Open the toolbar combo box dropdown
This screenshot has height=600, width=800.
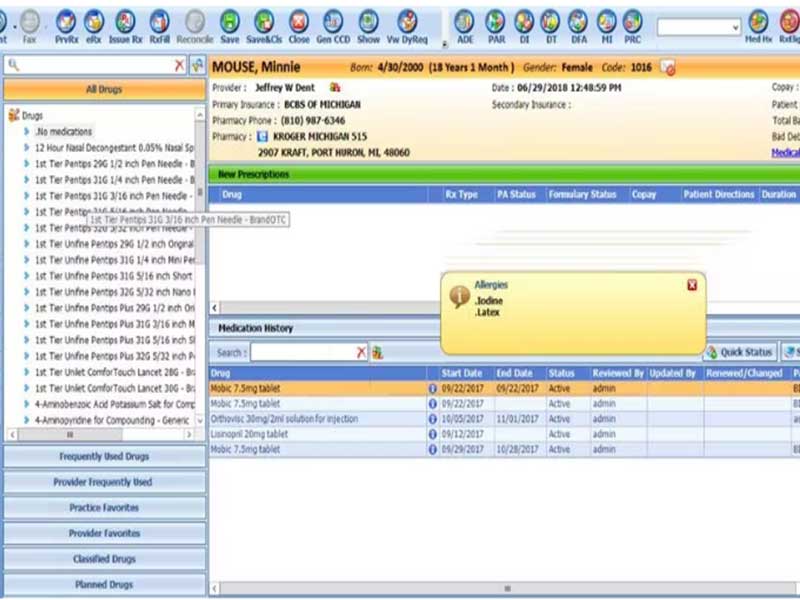[735, 27]
